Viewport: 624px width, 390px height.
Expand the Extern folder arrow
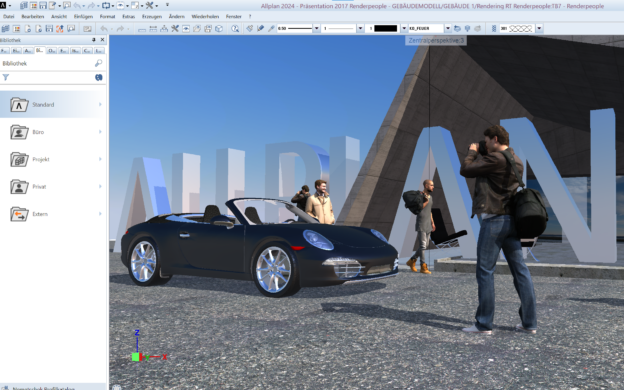click(x=100, y=214)
